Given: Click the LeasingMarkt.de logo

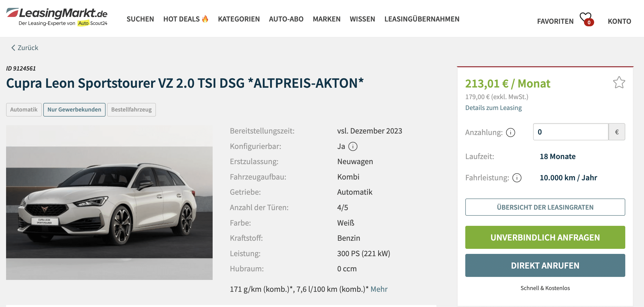Looking at the screenshot, I should tap(57, 16).
